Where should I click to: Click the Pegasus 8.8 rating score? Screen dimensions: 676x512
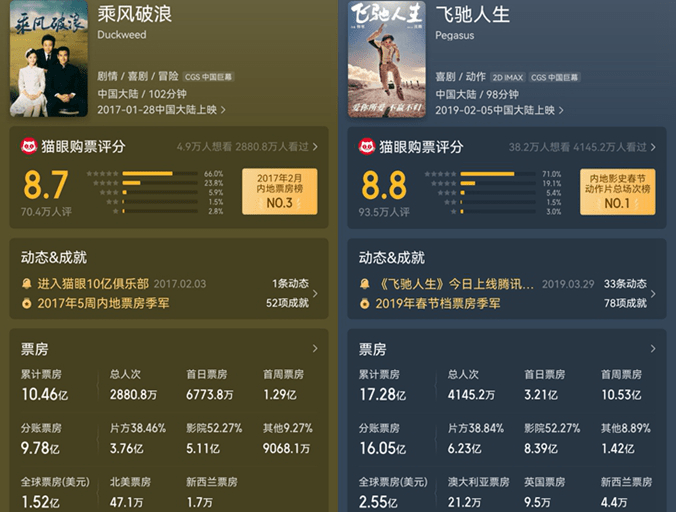click(x=384, y=185)
